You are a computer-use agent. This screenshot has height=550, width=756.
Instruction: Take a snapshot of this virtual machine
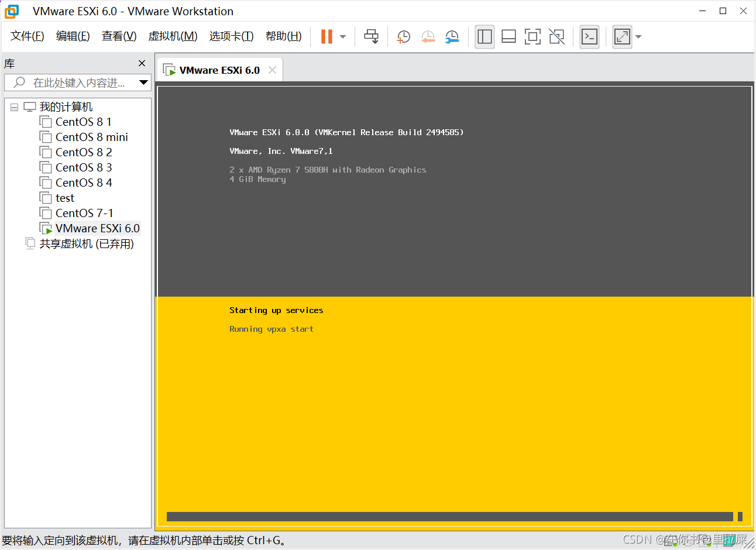(x=403, y=37)
